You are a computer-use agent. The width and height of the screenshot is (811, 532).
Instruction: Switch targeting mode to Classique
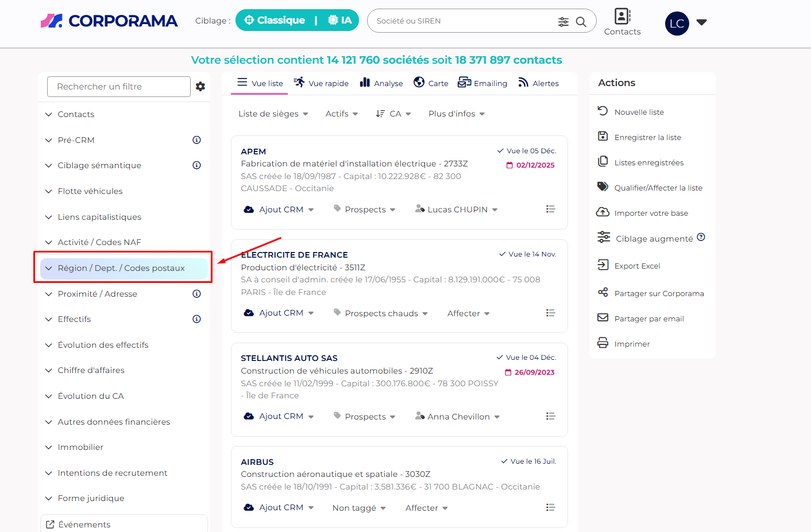275,20
